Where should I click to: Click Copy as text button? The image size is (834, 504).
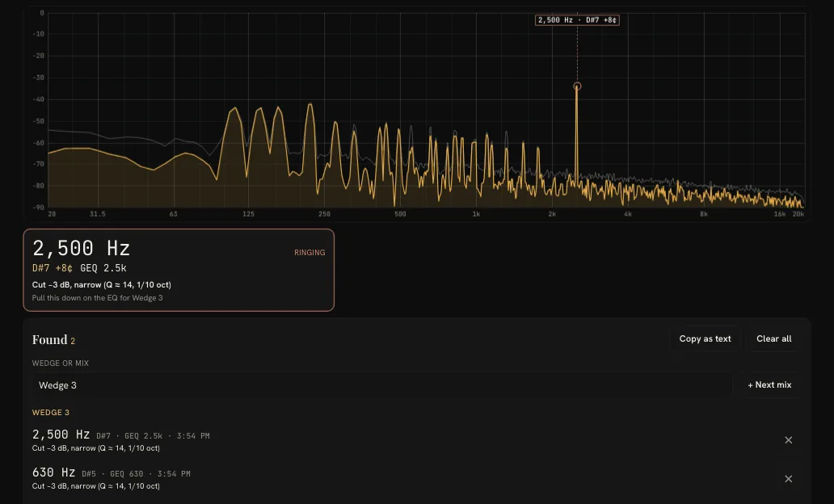(x=705, y=339)
